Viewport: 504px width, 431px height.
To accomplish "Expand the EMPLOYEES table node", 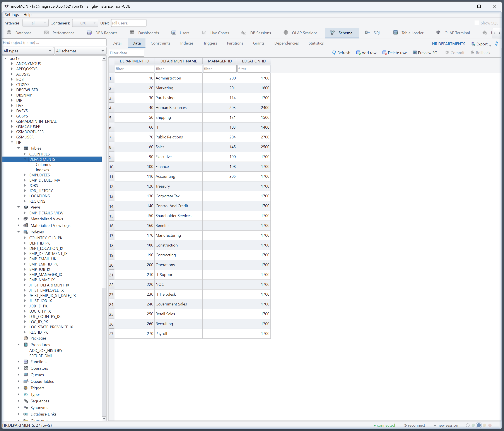I will click(x=25, y=175).
